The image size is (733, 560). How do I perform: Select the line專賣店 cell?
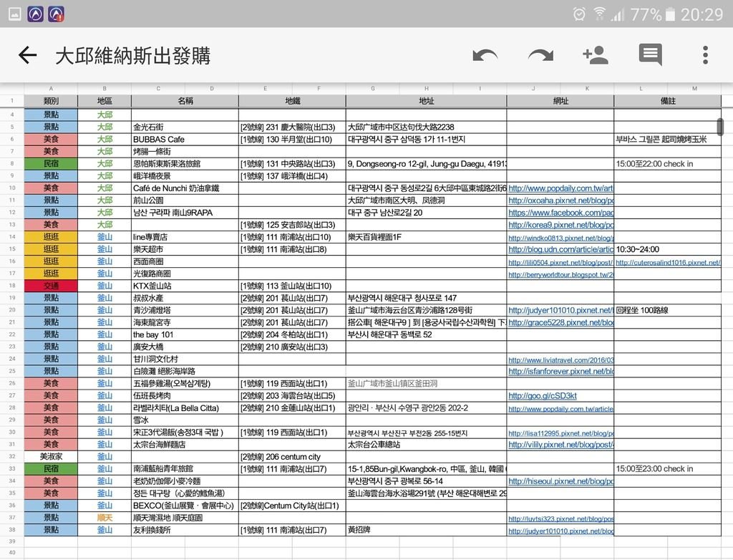pyautogui.click(x=185, y=237)
